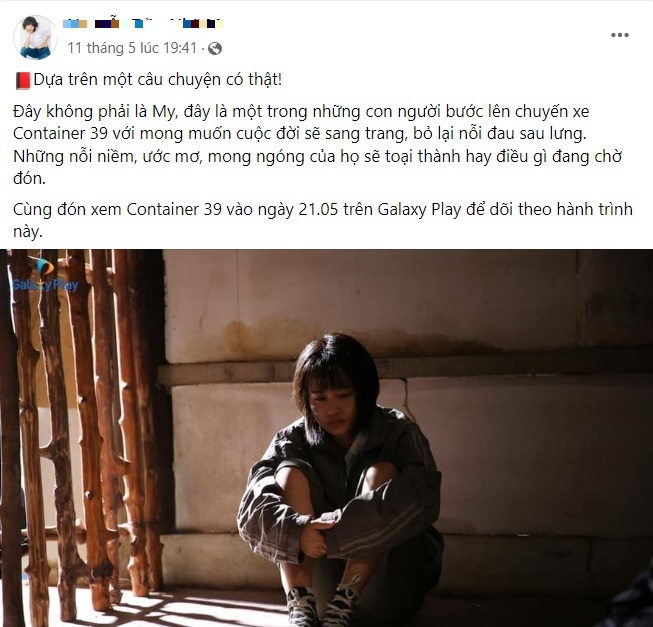Click the headline Dựa trên một câu chuyện có thật!
The height and width of the screenshot is (627, 653).
pos(158,79)
